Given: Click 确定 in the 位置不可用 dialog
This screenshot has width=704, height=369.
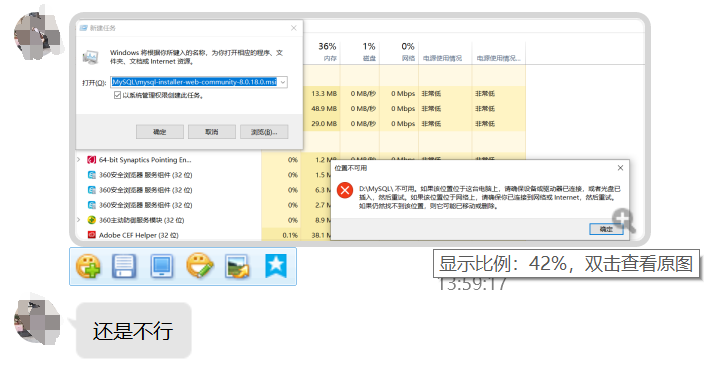Looking at the screenshot, I should point(606,229).
